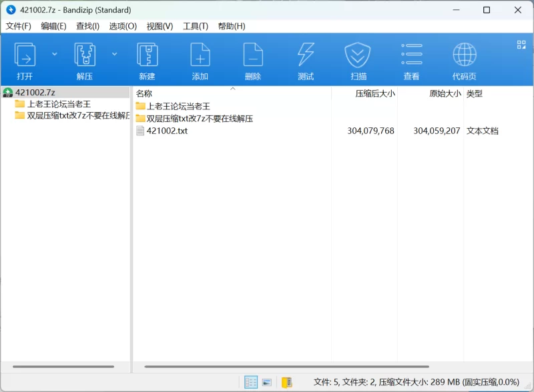Select the 421002.txt file in list

click(x=167, y=131)
